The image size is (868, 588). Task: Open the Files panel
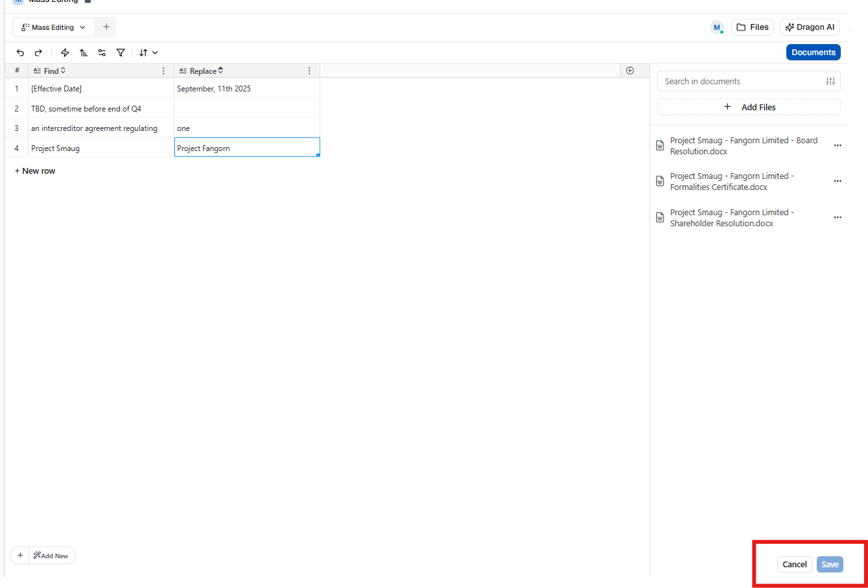pyautogui.click(x=753, y=27)
